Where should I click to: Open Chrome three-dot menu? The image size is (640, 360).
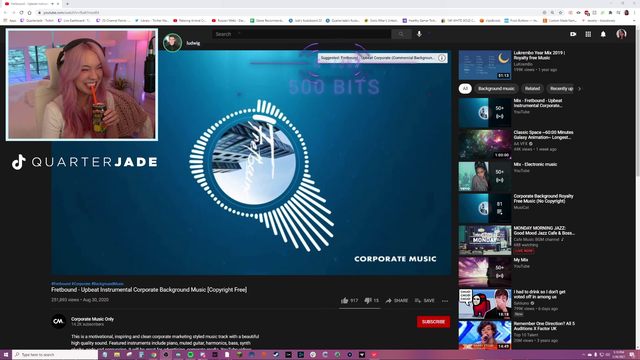click(635, 13)
